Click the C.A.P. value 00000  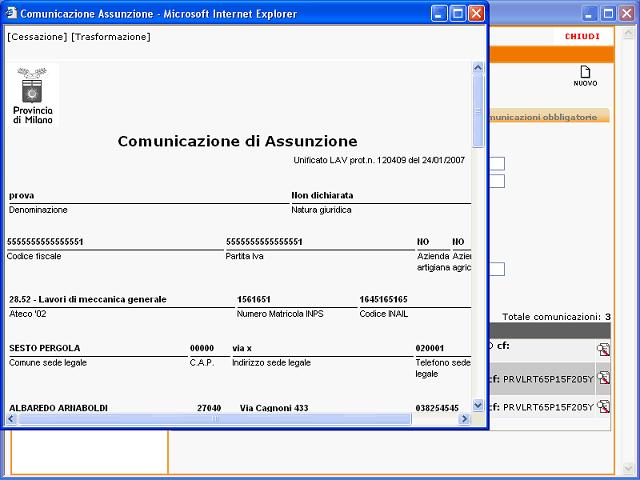click(202, 348)
